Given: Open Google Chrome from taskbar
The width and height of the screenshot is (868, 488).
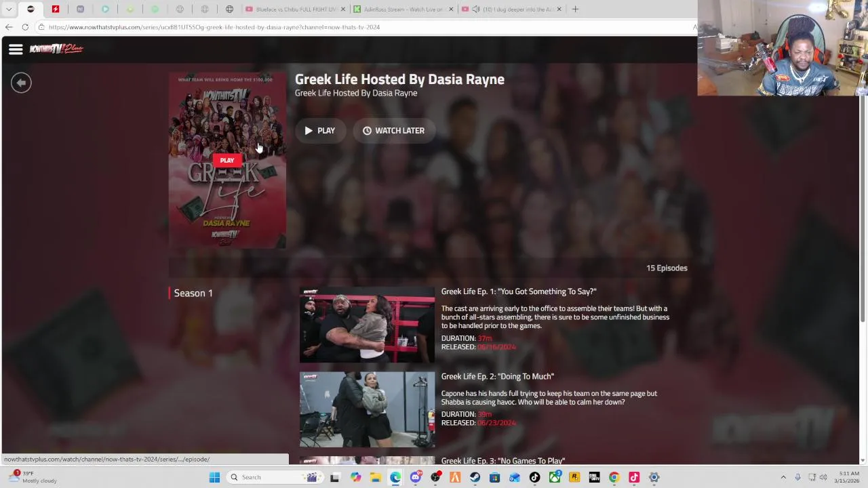Looking at the screenshot, I should (x=614, y=477).
